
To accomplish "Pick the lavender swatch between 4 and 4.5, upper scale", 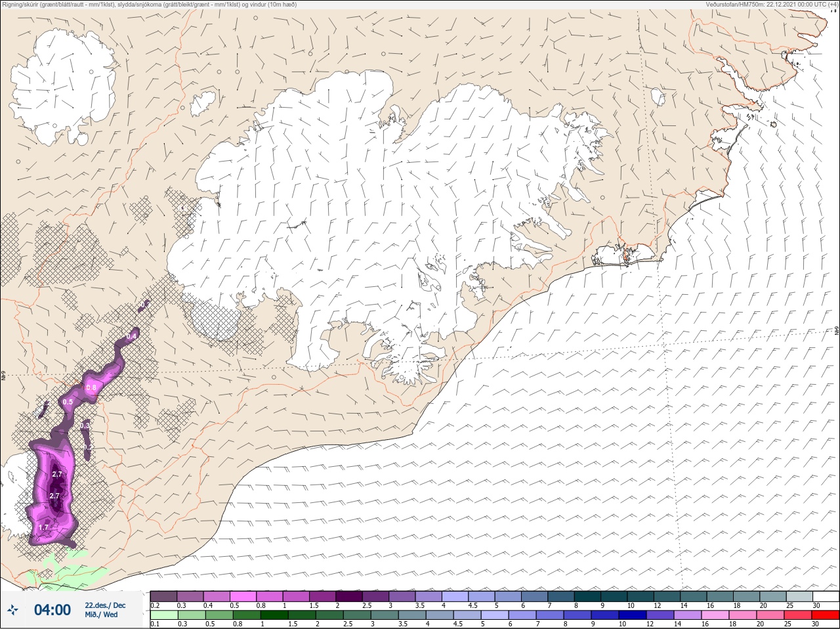I will pos(456,596).
